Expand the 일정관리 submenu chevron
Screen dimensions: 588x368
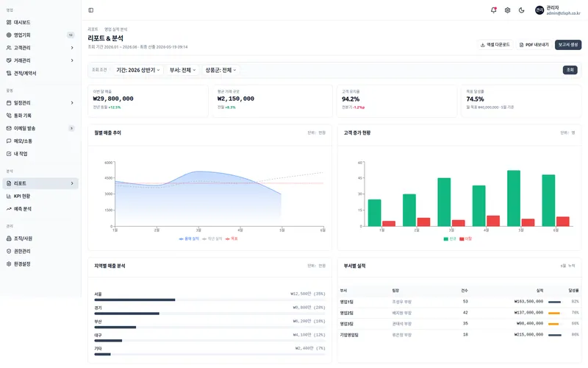click(x=72, y=103)
